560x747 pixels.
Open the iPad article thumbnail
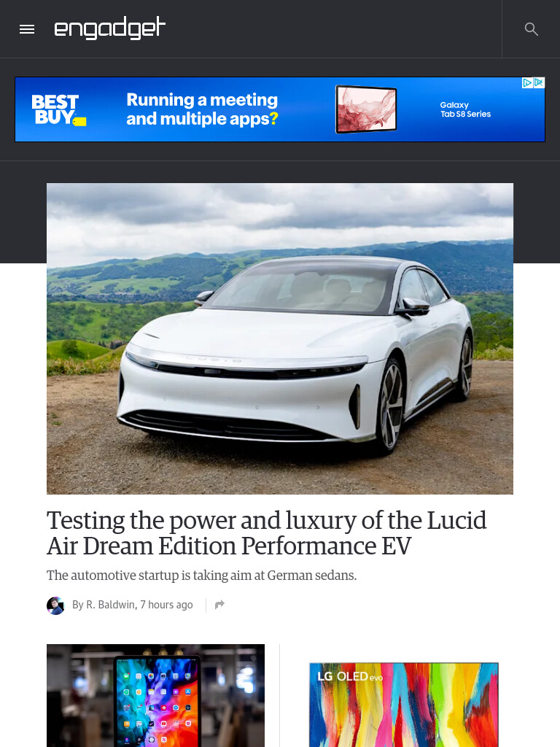156,695
